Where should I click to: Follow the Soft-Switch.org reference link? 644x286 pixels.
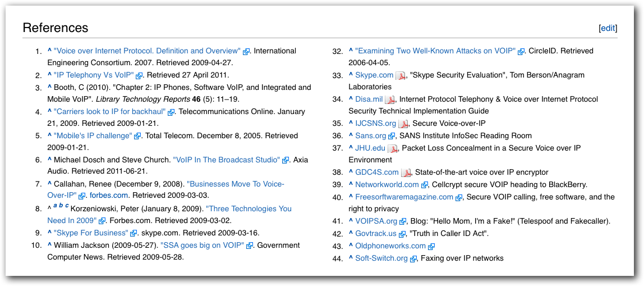pos(381,258)
